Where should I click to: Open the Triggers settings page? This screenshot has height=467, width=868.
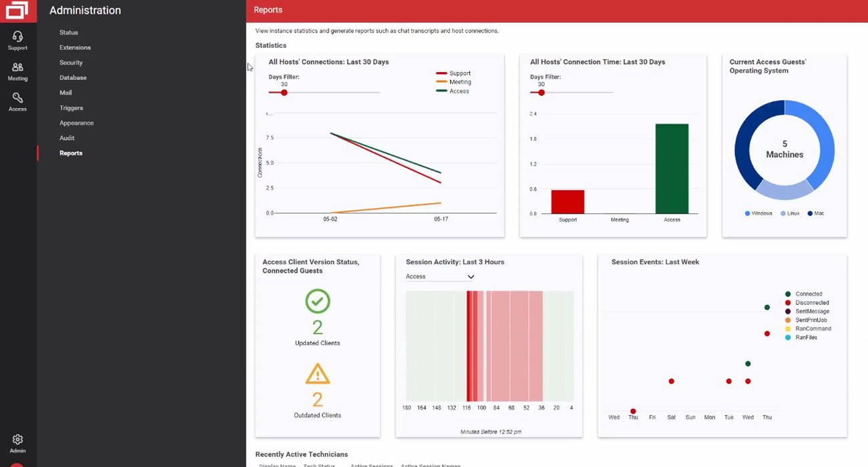point(71,108)
